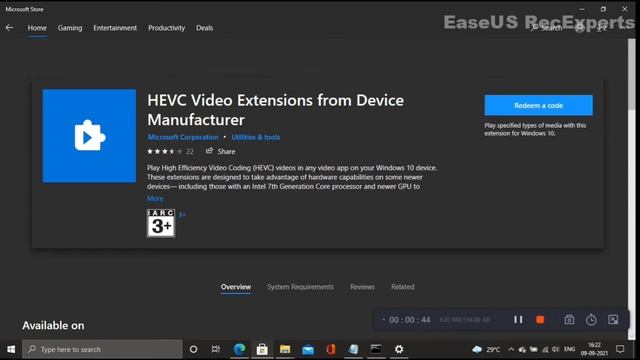Viewport: 640px width, 360px height.
Task: Launch Microsoft Edge from taskbar
Action: [240, 349]
